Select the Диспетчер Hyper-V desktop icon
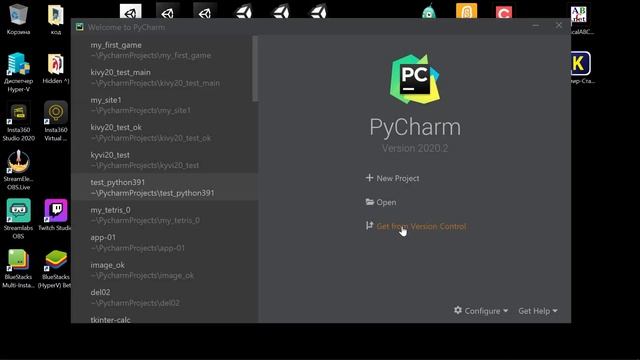Image resolution: width=640 pixels, height=360 pixels. [x=18, y=72]
